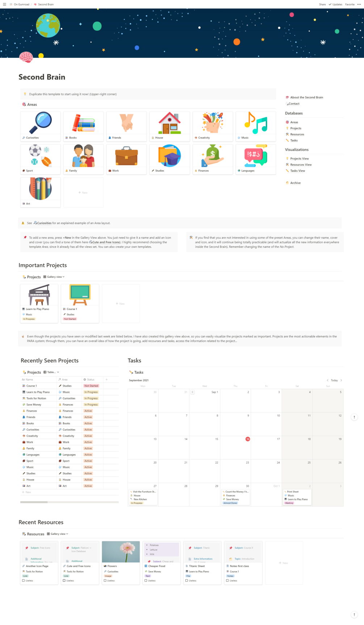The image size is (364, 625).
Task: Open the Tasks View visualization link
Action: click(x=295, y=171)
